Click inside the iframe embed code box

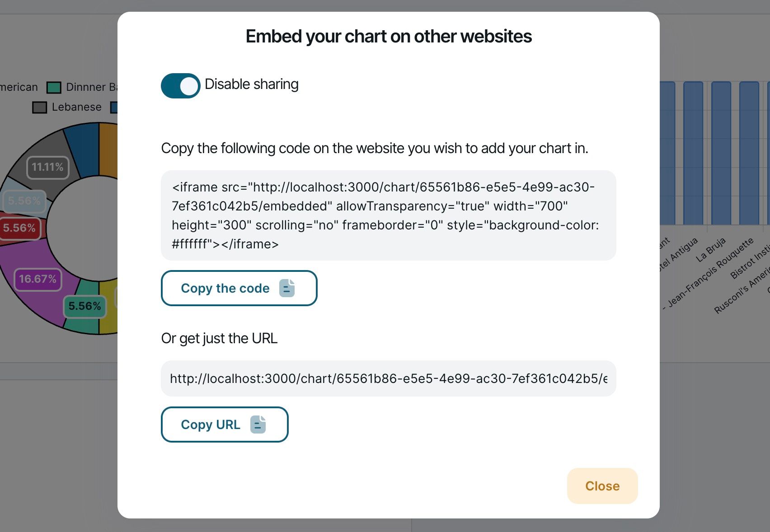click(388, 215)
